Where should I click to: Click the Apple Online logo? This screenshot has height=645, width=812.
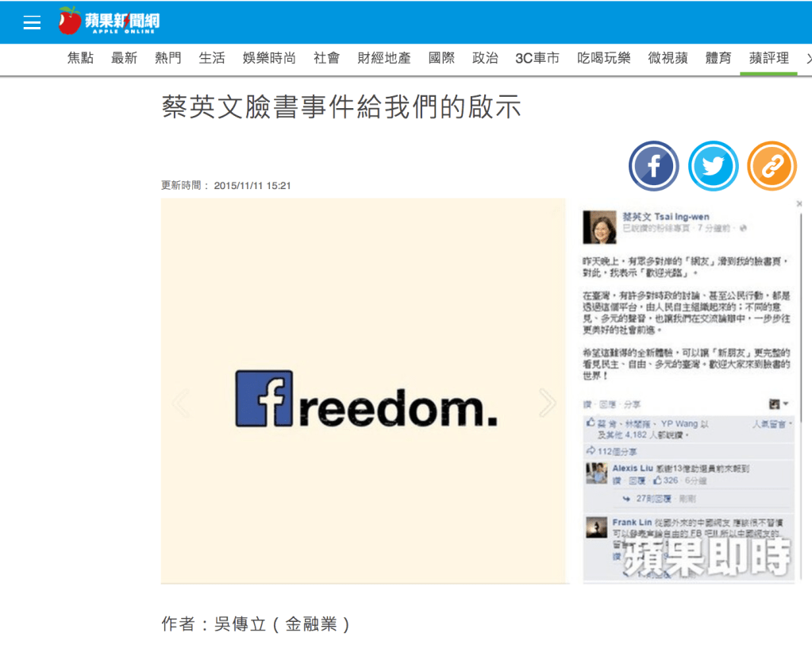point(110,21)
